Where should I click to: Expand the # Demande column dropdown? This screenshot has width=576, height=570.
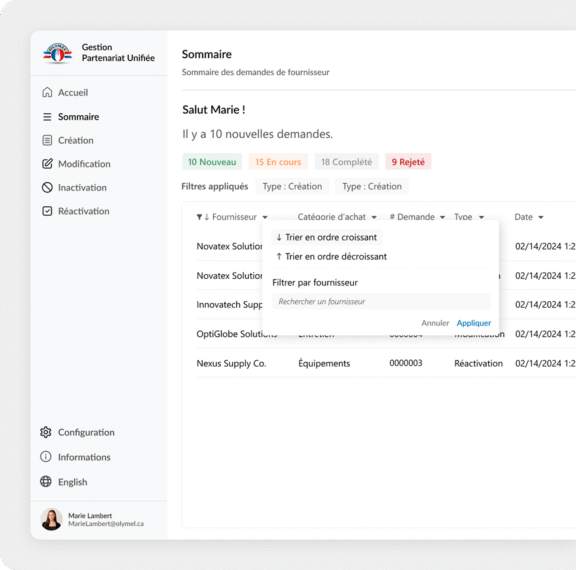pyautogui.click(x=443, y=217)
